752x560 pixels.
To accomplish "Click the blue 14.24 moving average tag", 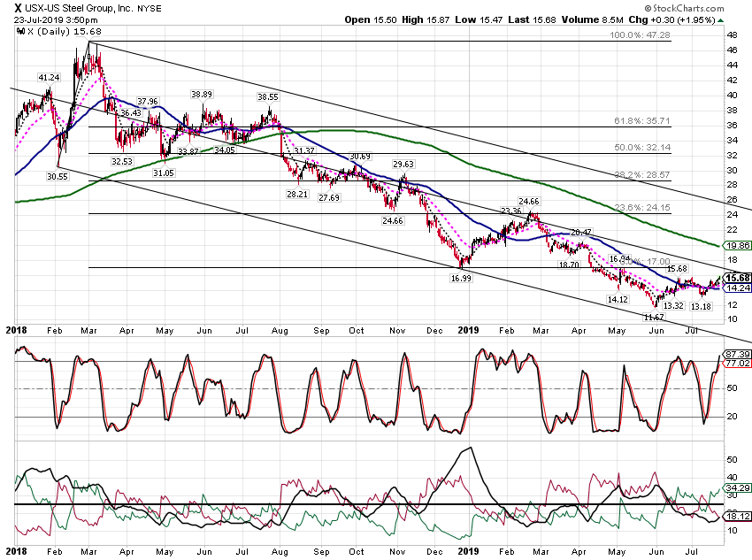I will [738, 288].
